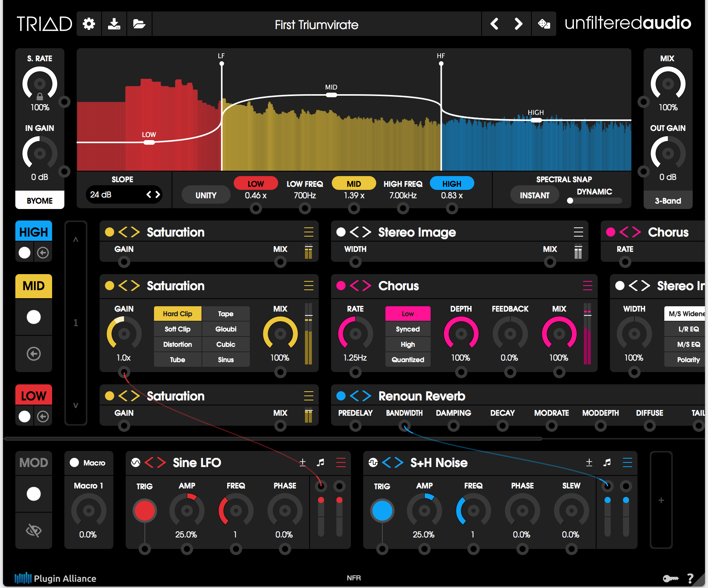Open the settings gear in the header

(x=89, y=24)
